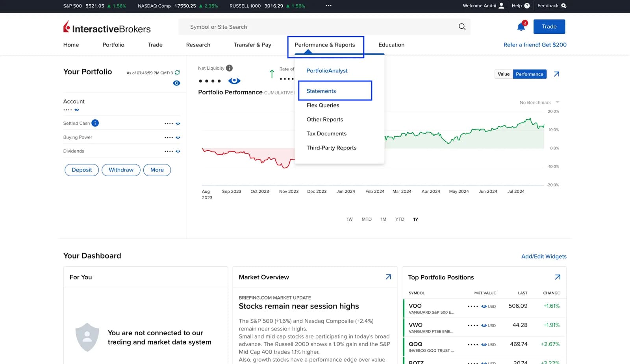Click the Deposit button
The width and height of the screenshot is (630, 364).
coord(82,170)
